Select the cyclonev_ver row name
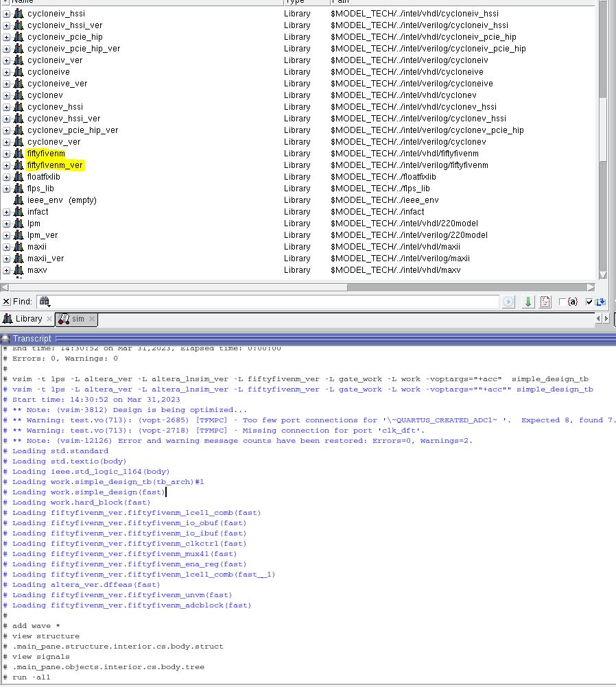The image size is (616, 687). coord(54,142)
